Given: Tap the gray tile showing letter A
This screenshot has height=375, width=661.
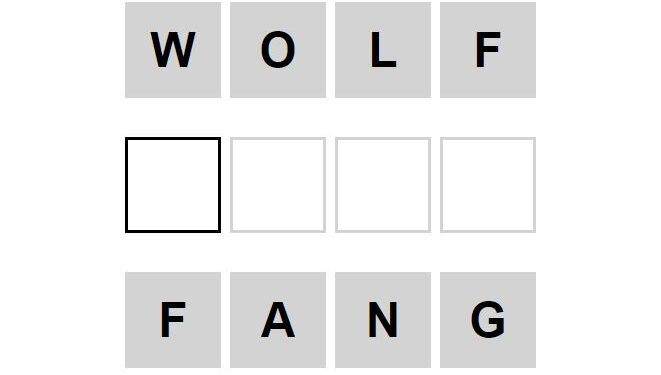Looking at the screenshot, I should coord(278,320).
